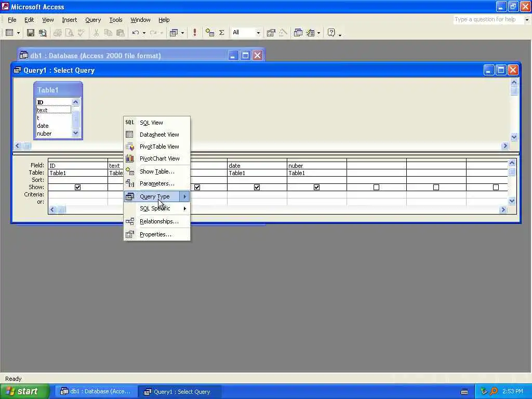Open the Edit menu

(x=29, y=20)
